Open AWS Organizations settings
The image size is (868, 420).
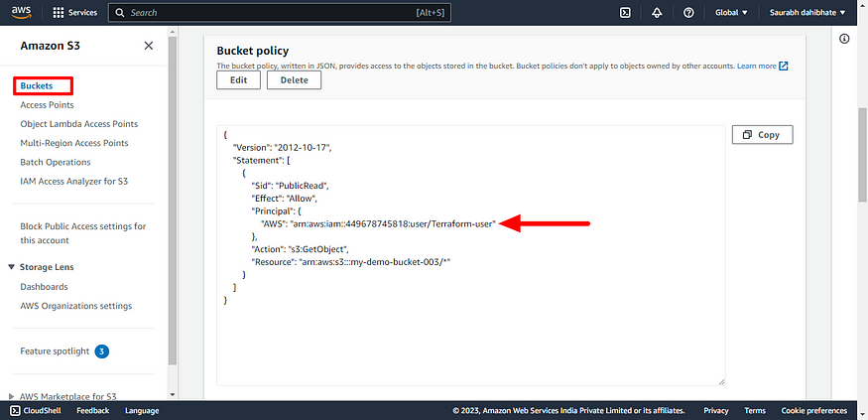(x=75, y=306)
